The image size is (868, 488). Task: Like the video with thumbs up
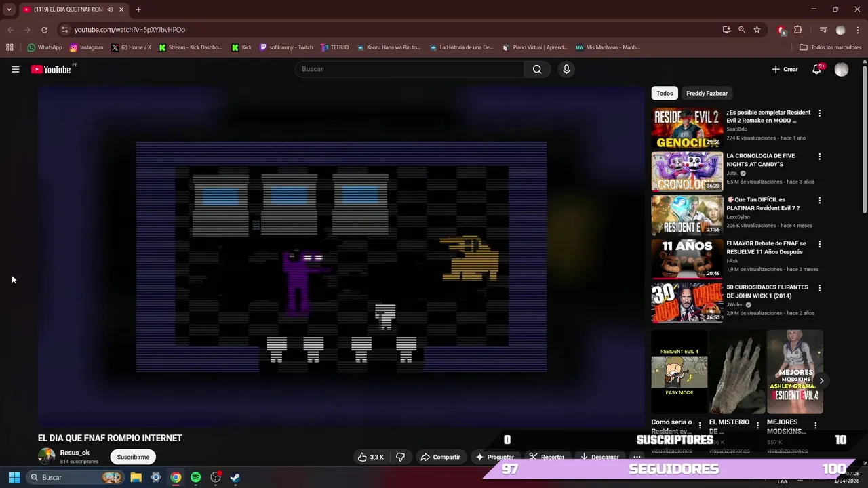[x=371, y=457]
